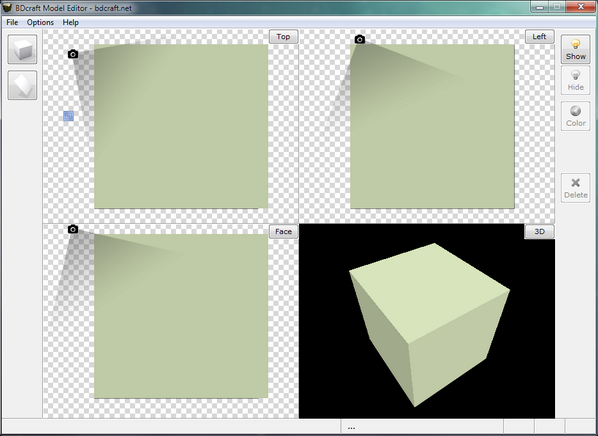
Task: Close the BDcraft Model Editor window
Action: click(x=580, y=6)
